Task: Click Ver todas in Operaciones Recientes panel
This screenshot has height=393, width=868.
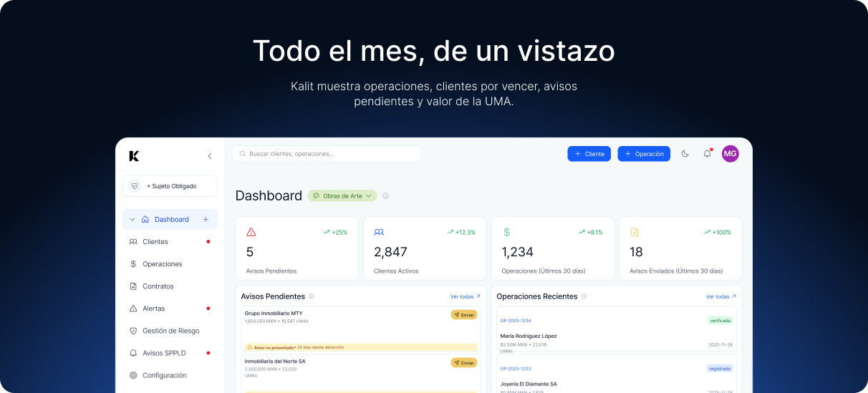Action: pyautogui.click(x=721, y=296)
